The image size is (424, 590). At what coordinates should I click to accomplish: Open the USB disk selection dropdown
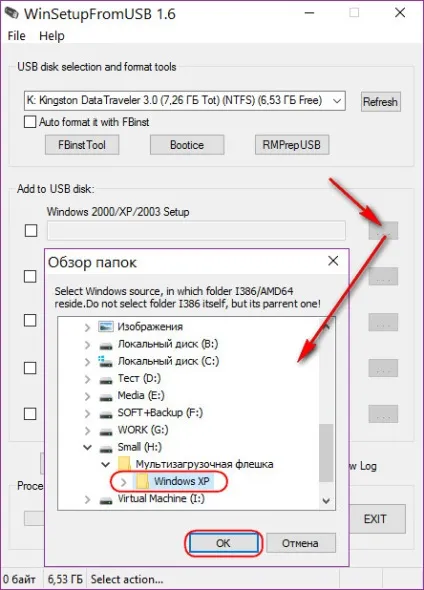pos(185,101)
